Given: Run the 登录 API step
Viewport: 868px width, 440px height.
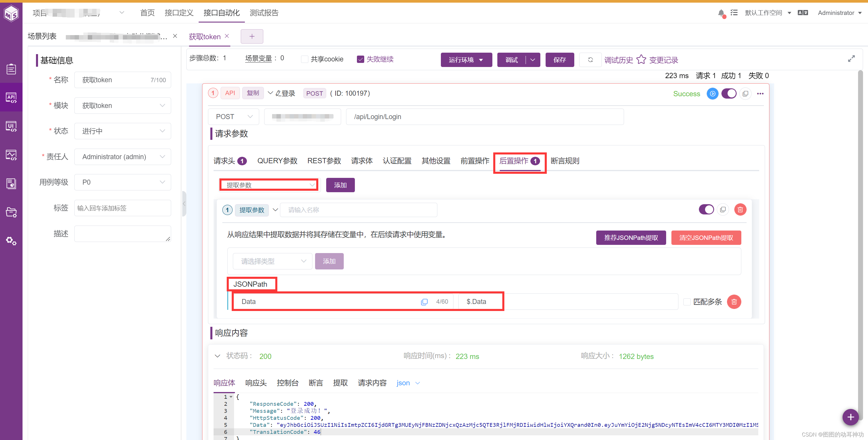Looking at the screenshot, I should point(712,93).
